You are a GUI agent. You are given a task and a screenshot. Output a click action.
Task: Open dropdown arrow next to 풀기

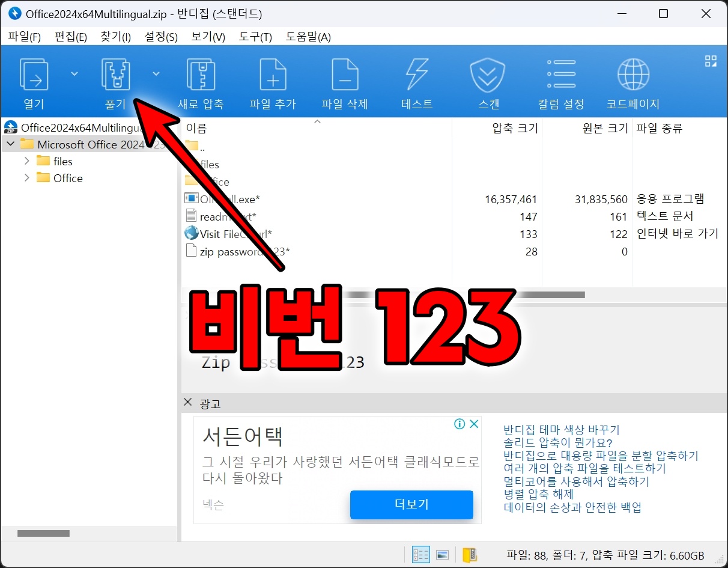[x=156, y=73]
